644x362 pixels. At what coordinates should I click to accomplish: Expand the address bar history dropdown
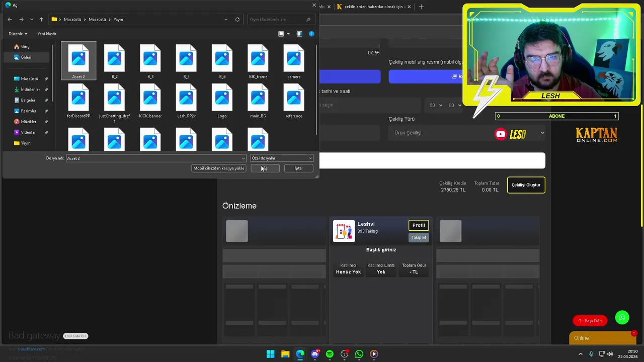(x=226, y=19)
